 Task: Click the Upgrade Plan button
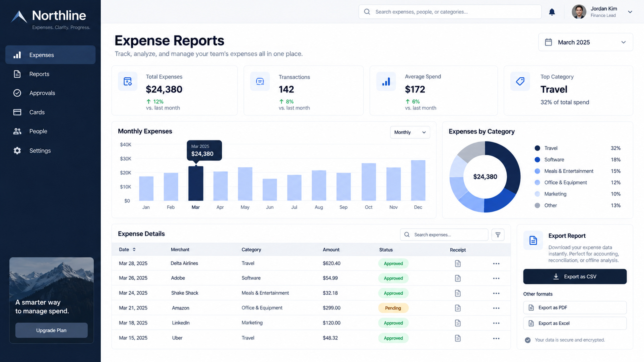tap(51, 330)
